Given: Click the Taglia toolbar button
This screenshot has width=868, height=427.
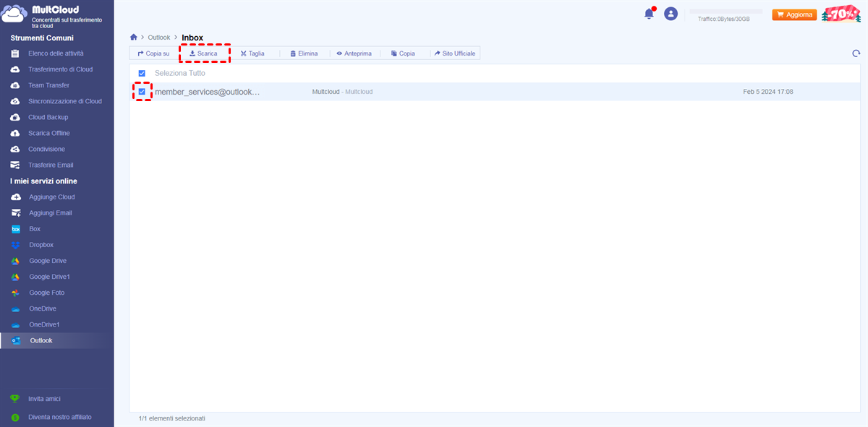Looking at the screenshot, I should [x=252, y=53].
